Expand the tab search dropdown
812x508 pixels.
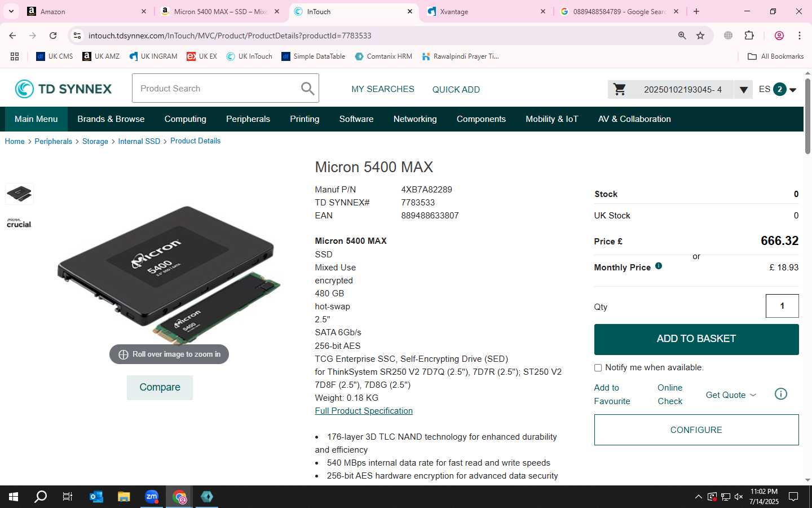pos(11,11)
